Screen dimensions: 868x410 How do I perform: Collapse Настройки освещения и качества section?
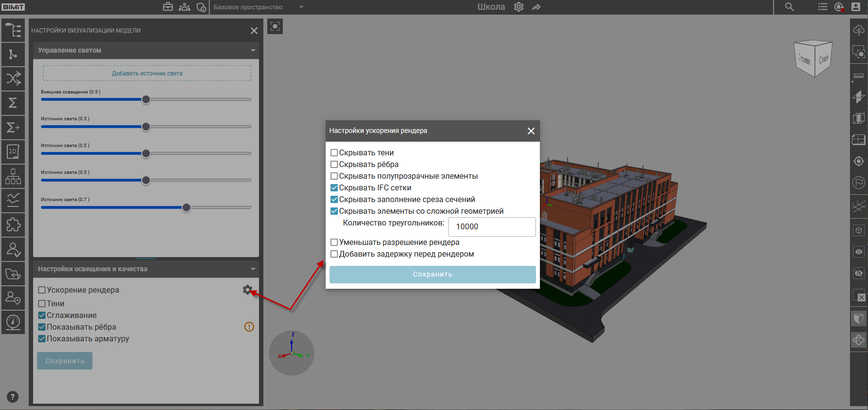(253, 269)
